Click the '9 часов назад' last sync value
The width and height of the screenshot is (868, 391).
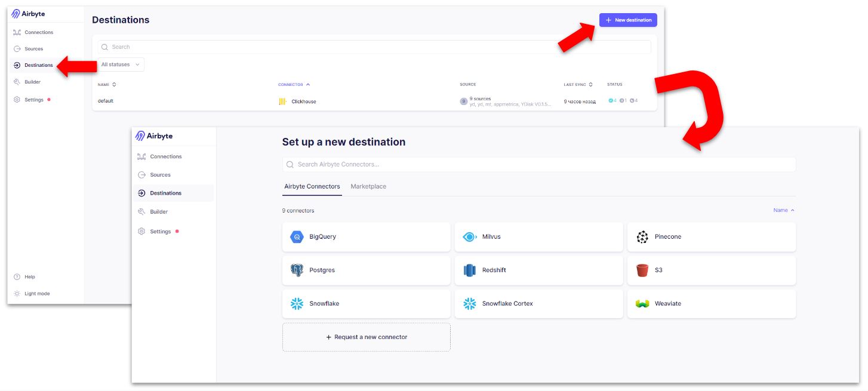[580, 101]
